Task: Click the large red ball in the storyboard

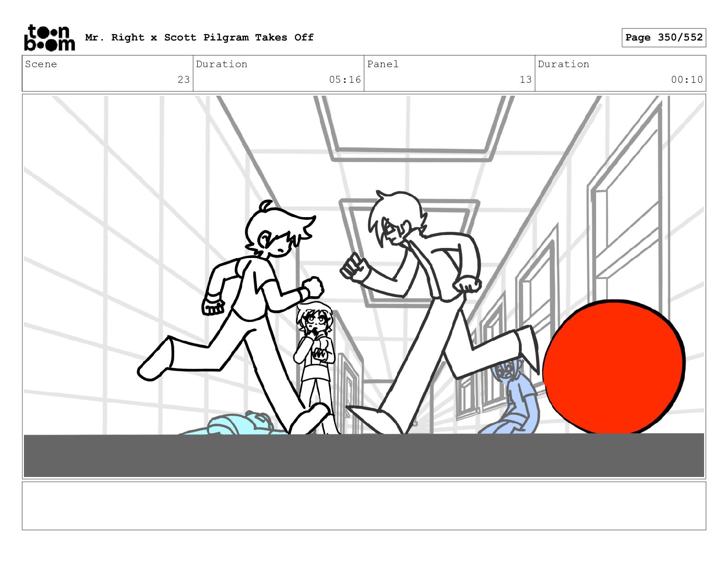Action: [x=614, y=367]
